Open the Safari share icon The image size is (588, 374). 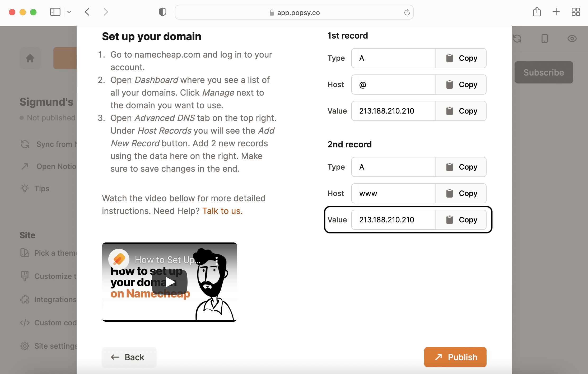537,12
